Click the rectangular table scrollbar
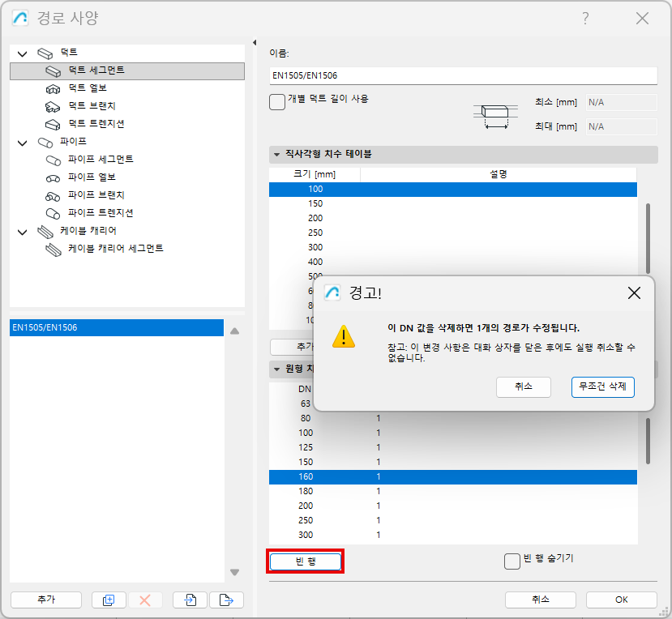 (648, 238)
